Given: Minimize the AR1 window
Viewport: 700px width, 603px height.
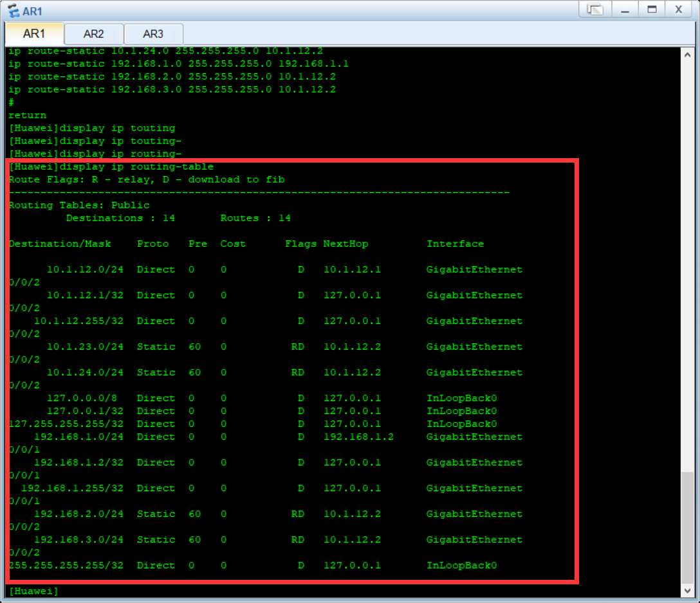Looking at the screenshot, I should pos(625,10).
